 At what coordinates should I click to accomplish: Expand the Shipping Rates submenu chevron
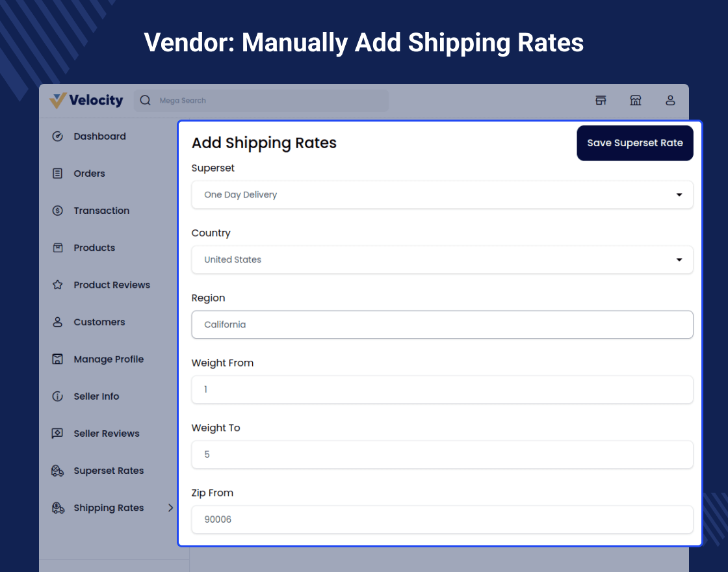[x=171, y=508]
